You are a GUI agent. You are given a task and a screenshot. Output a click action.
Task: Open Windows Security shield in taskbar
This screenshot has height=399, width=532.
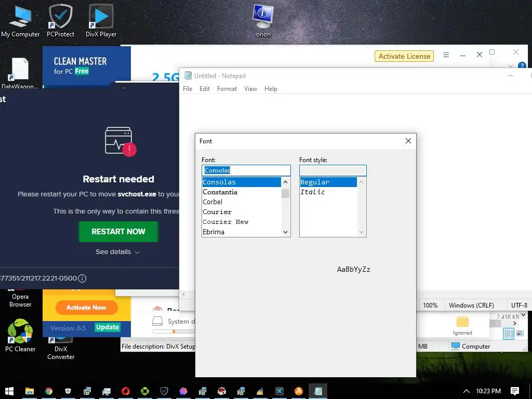(68, 391)
